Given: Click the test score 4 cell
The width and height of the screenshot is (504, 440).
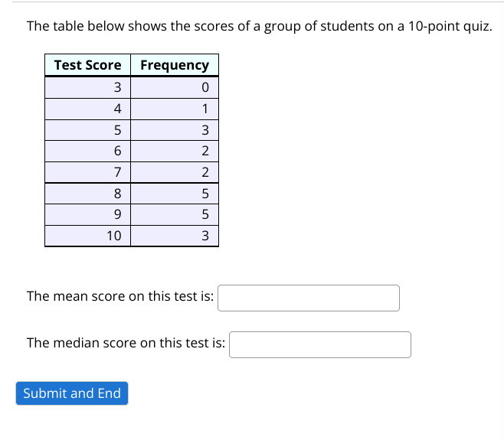Looking at the screenshot, I should point(88,109).
